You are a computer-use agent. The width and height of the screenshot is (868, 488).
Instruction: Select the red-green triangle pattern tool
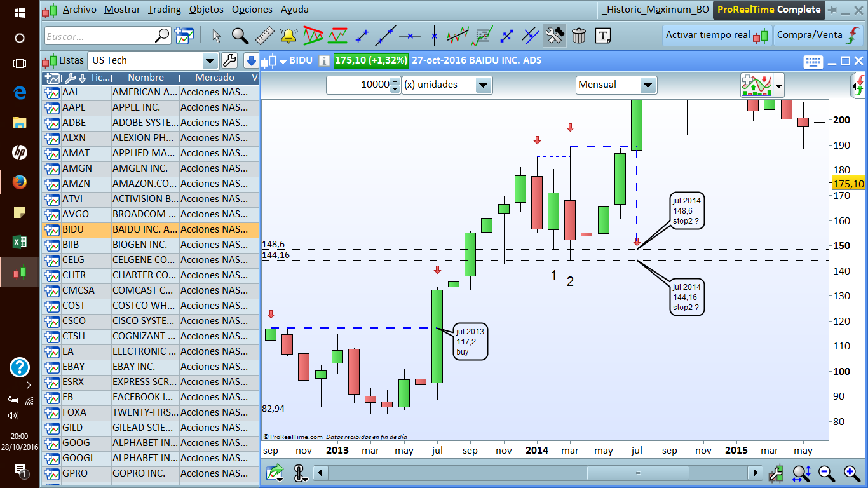point(313,36)
